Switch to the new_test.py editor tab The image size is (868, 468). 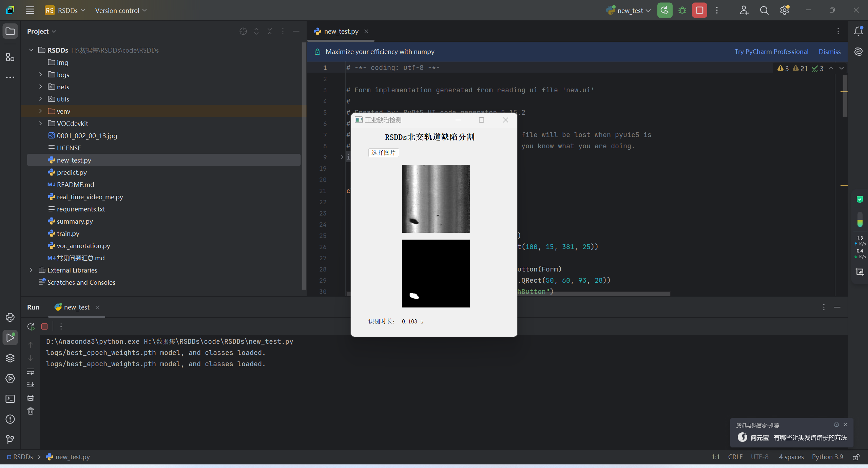(341, 31)
